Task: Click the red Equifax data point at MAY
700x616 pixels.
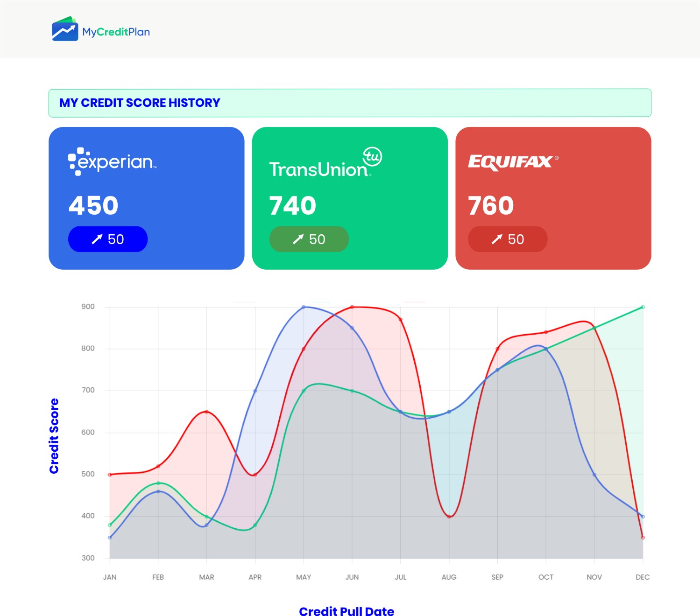Action: tap(304, 349)
